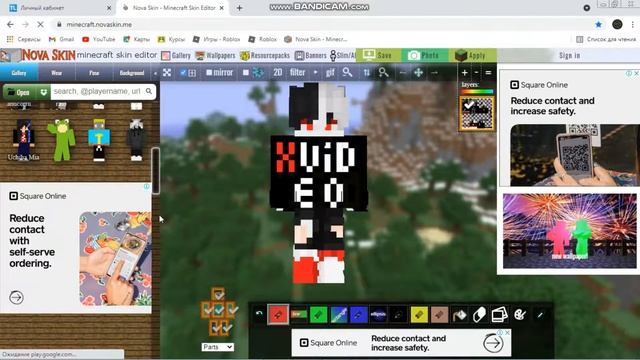This screenshot has width=640, height=360.
Task: Select the yellow brush tool
Action: (419, 315)
